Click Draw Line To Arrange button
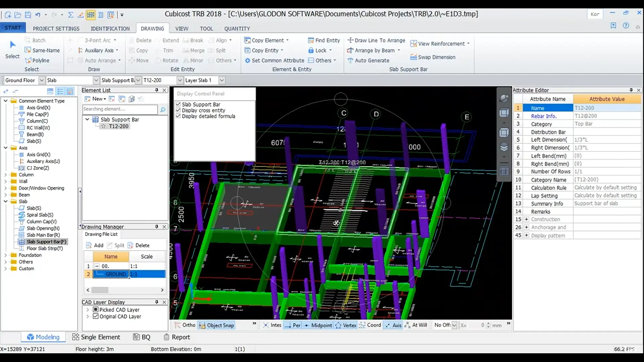The width and height of the screenshot is (644, 362). tap(376, 40)
